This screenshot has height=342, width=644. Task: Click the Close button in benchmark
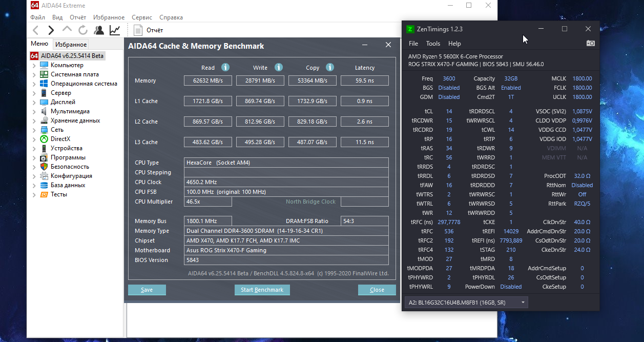[x=377, y=290]
